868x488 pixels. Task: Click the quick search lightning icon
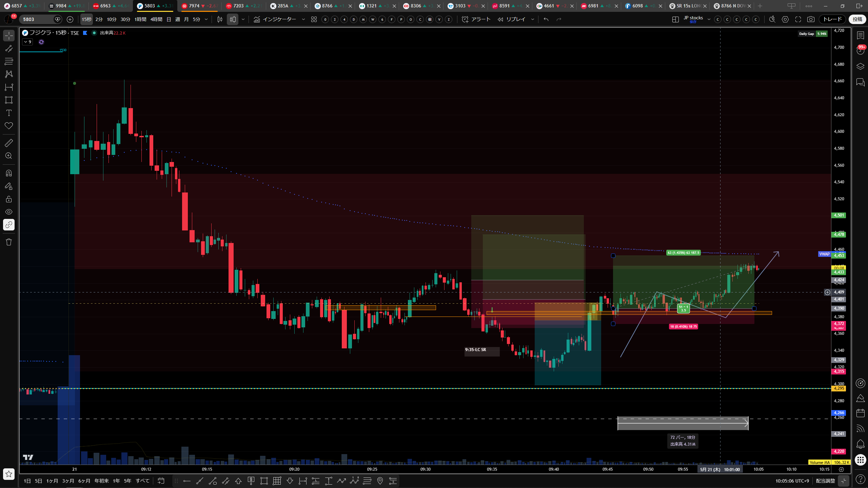[772, 19]
